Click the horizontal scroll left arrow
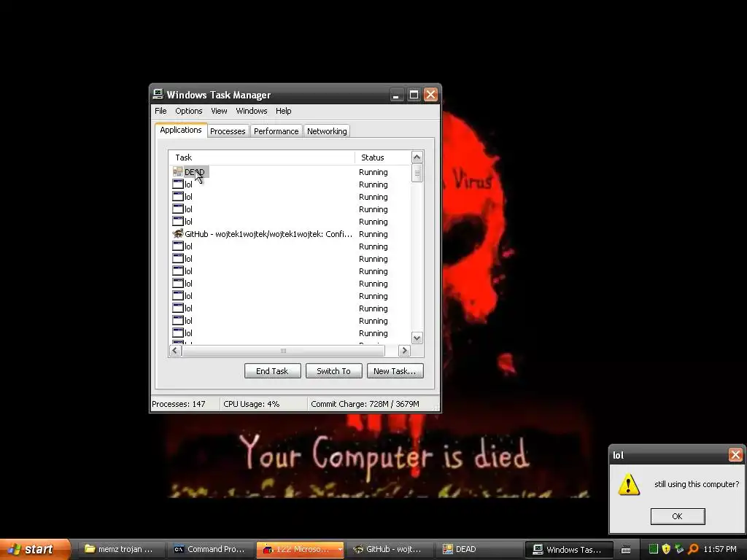This screenshot has height=560, width=747. (x=175, y=351)
